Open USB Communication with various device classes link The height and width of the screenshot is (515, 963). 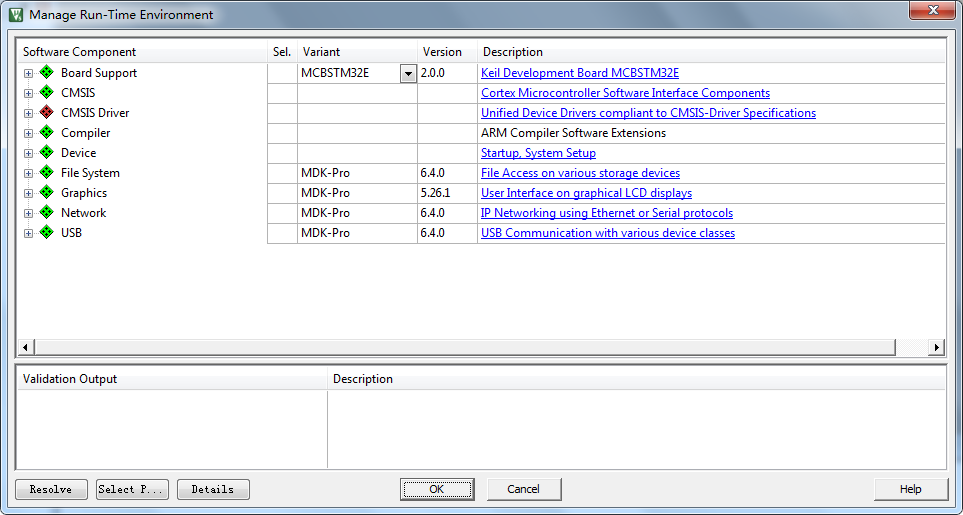click(608, 233)
